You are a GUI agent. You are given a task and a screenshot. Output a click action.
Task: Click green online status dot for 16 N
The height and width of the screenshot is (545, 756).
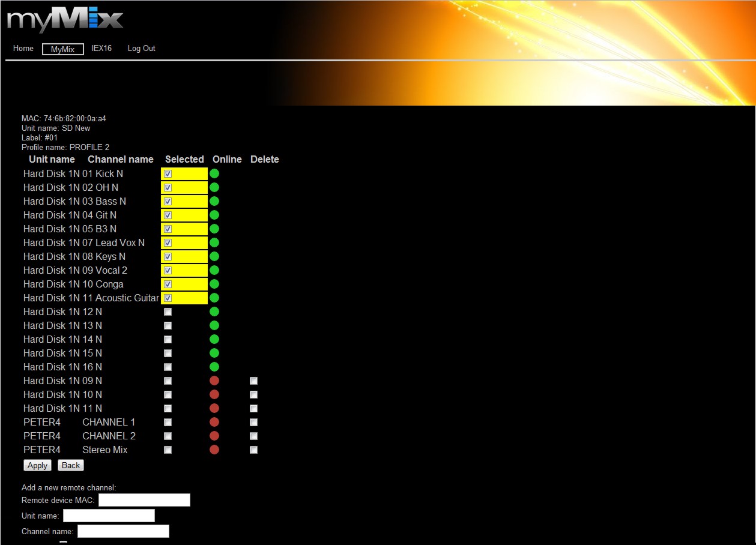214,367
